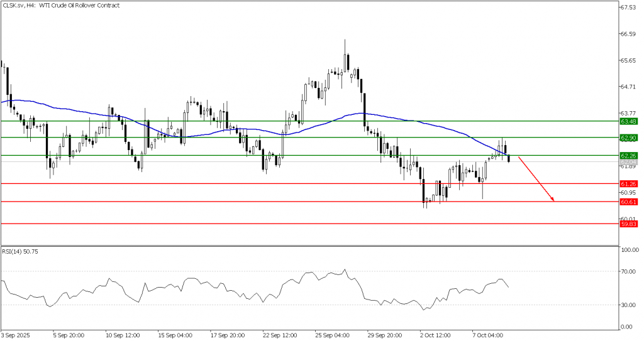The width and height of the screenshot is (644, 341).
Task: Select the 63.48 green resistance price tag
Action: [627, 121]
